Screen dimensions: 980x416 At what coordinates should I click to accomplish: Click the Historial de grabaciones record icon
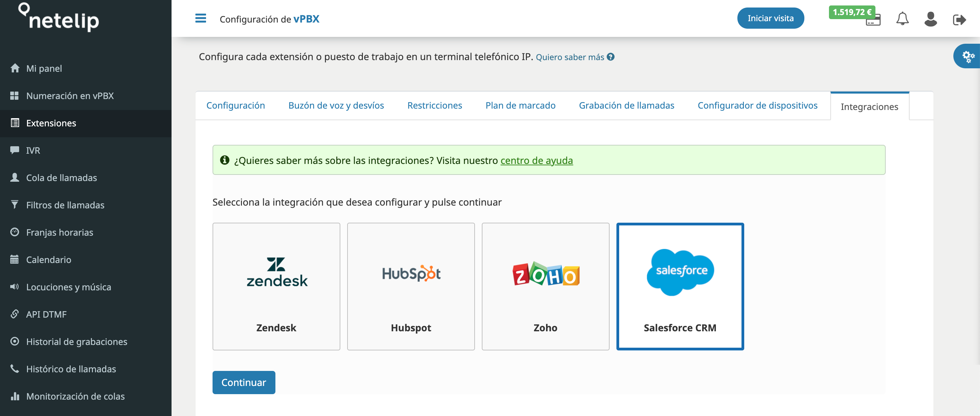15,342
